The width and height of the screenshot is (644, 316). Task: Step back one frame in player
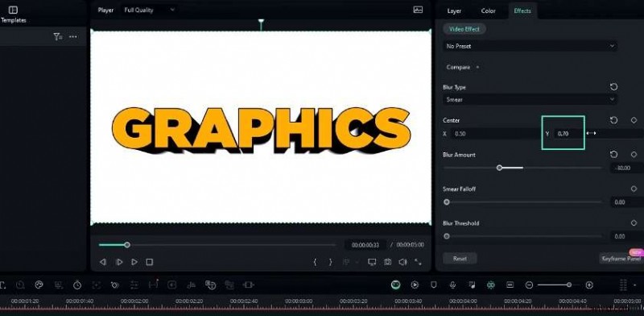103,262
